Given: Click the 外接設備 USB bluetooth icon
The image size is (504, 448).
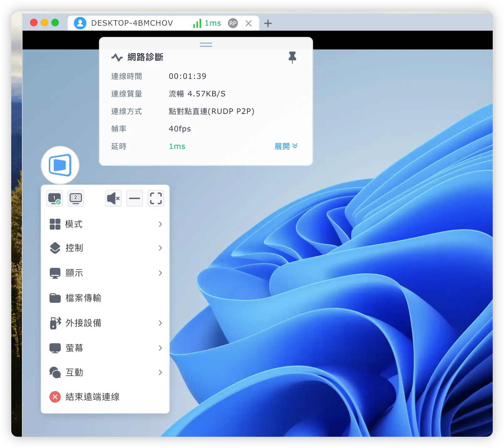Looking at the screenshot, I should coord(55,323).
